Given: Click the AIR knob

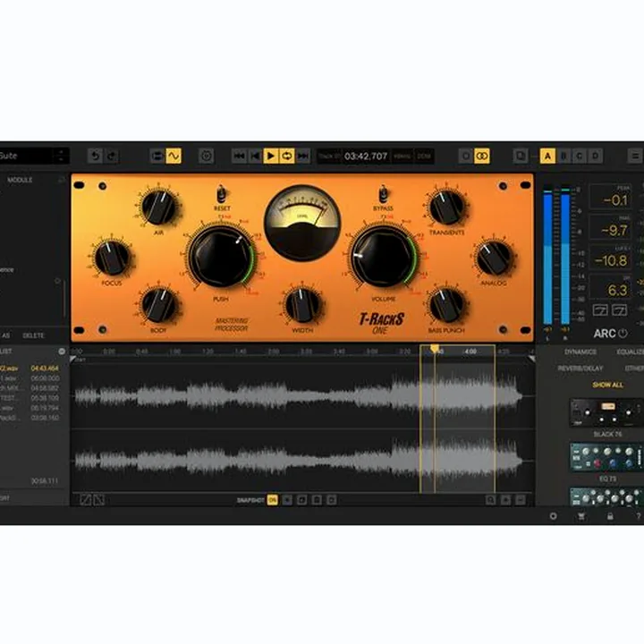Looking at the screenshot, I should point(158,207).
